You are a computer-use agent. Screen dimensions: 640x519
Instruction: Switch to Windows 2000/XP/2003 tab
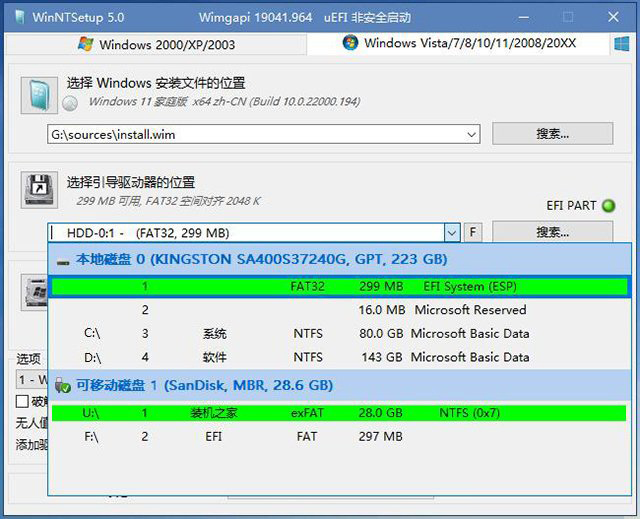tap(156, 44)
